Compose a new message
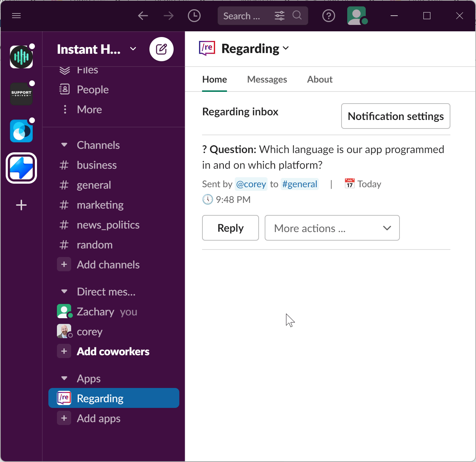 [162, 49]
